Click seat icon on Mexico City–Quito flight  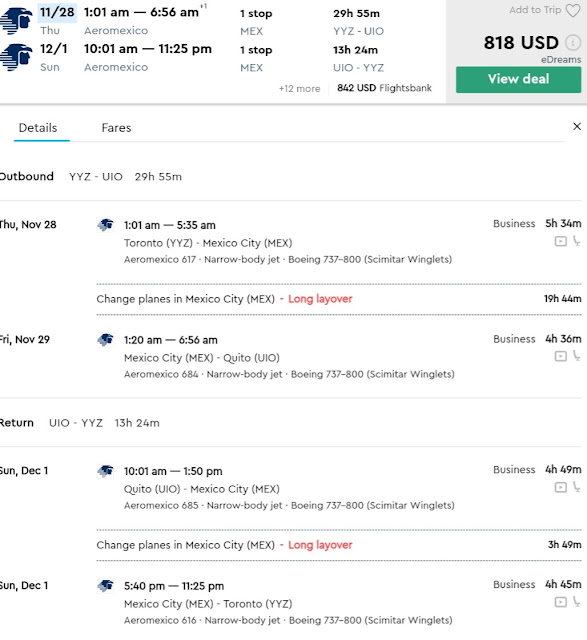pos(576,356)
